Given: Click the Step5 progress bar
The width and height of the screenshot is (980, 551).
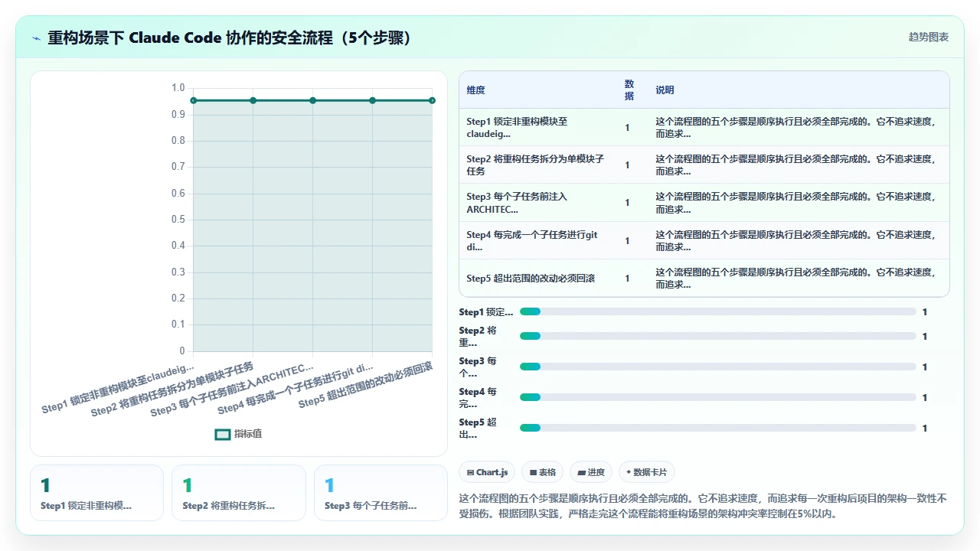Looking at the screenshot, I should 718,428.
